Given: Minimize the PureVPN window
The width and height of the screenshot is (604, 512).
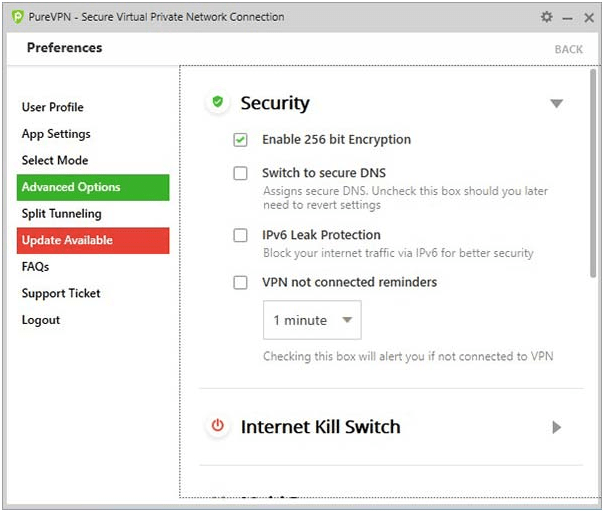Looking at the screenshot, I should (x=567, y=18).
